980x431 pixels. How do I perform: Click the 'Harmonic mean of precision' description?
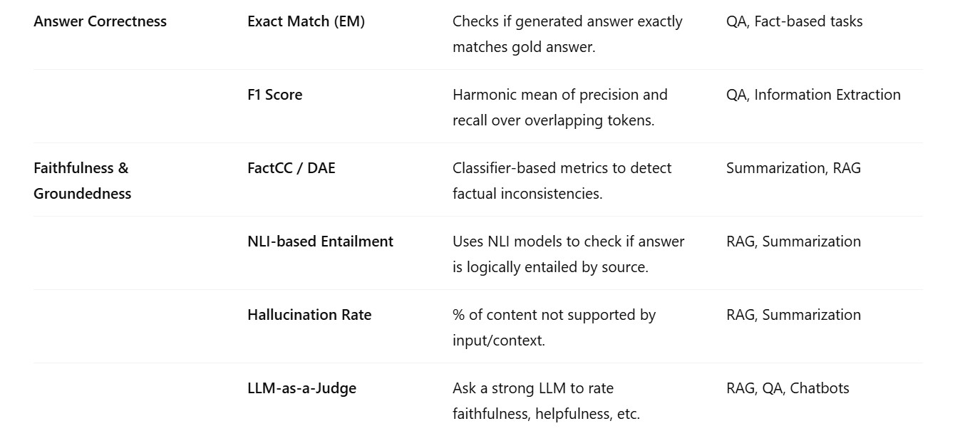(x=559, y=108)
